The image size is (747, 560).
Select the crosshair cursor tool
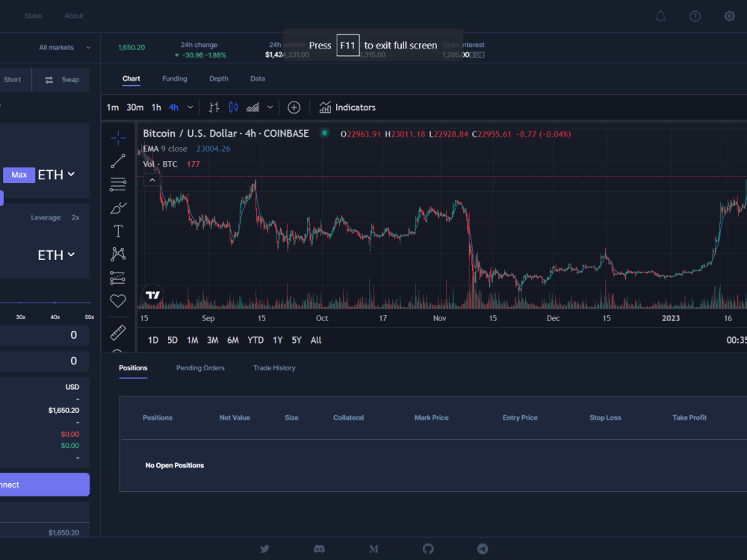[x=118, y=138]
